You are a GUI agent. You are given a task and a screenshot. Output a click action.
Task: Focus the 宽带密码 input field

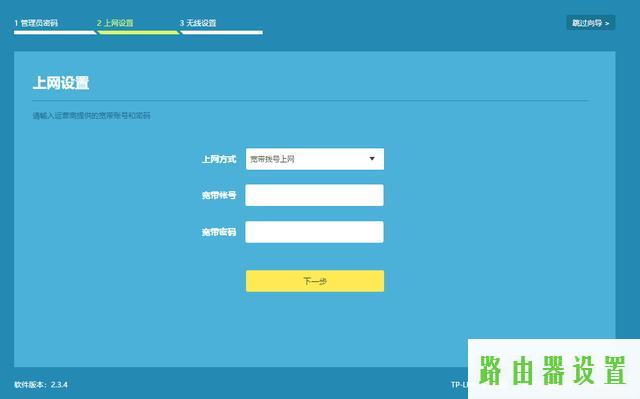coord(314,232)
